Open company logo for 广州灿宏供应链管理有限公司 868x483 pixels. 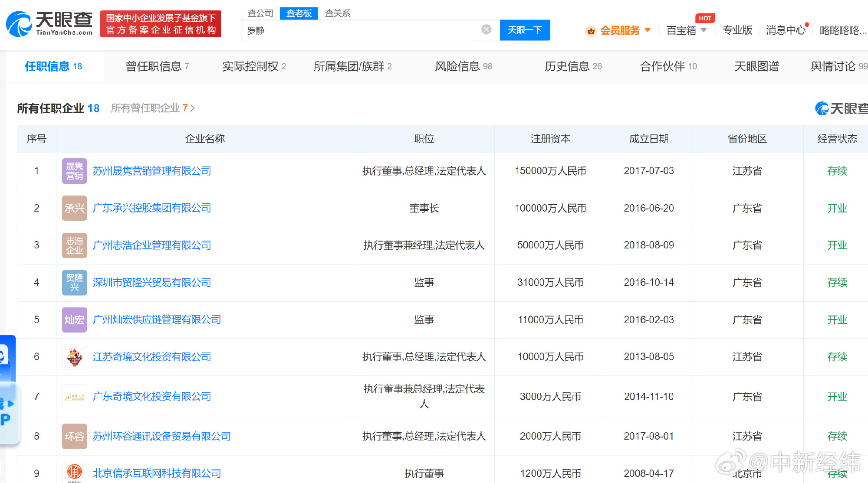(x=75, y=320)
